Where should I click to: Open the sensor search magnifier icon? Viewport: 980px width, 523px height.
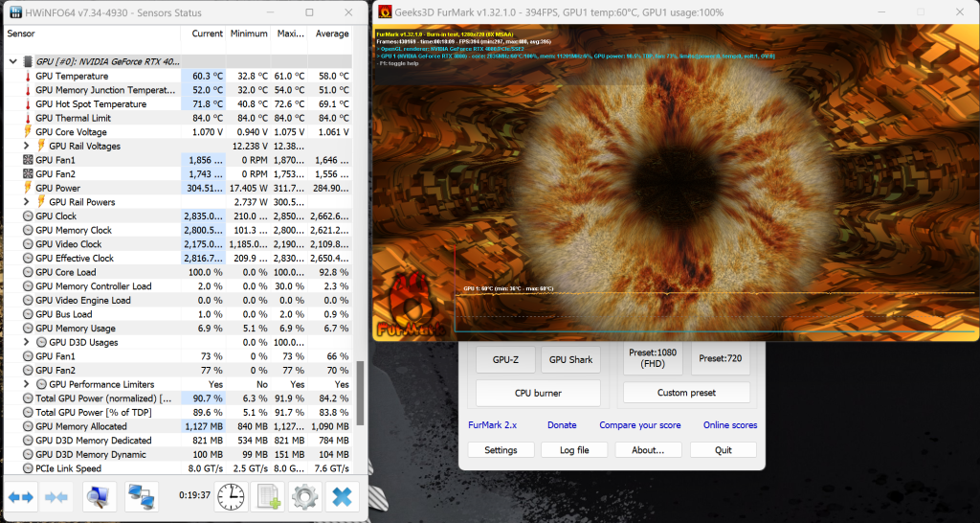98,496
